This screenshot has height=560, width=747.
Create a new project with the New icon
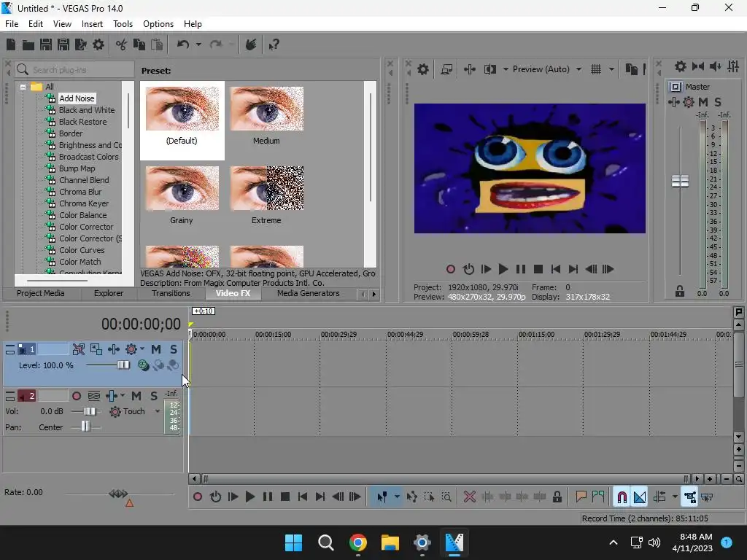point(11,44)
